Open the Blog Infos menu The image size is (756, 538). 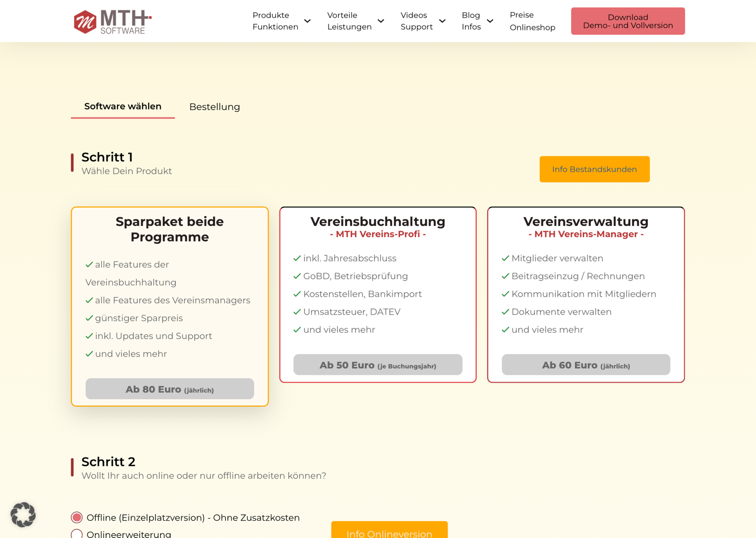pyautogui.click(x=471, y=21)
